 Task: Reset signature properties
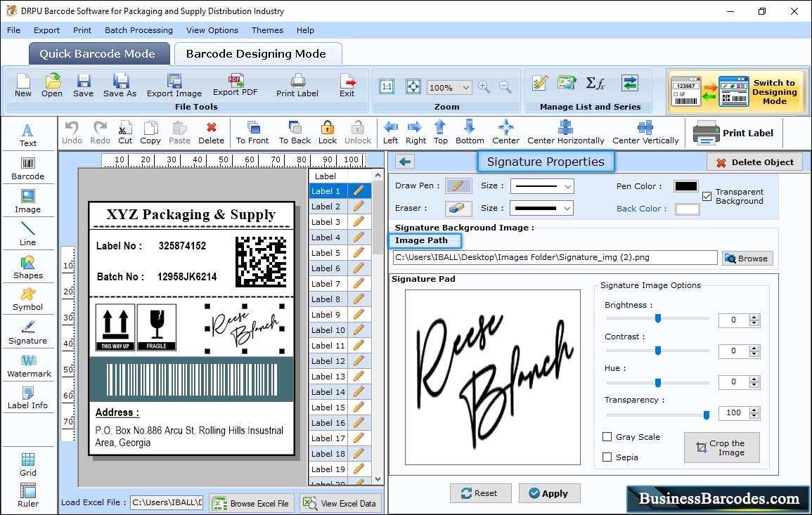[480, 493]
